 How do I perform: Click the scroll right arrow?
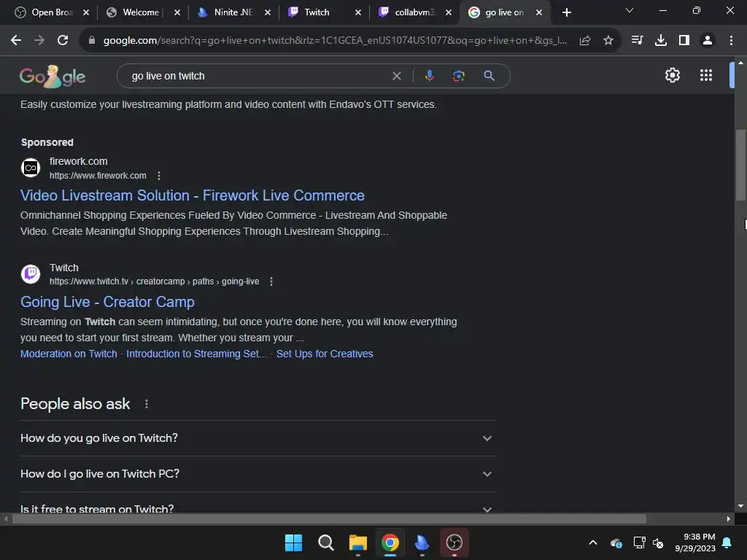(728, 518)
